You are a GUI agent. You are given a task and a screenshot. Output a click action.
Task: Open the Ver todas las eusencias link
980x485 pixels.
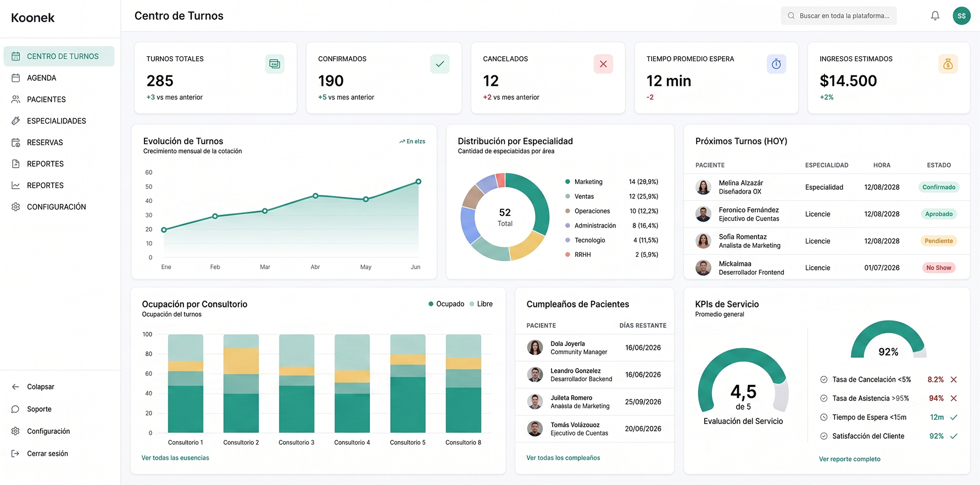(175, 458)
